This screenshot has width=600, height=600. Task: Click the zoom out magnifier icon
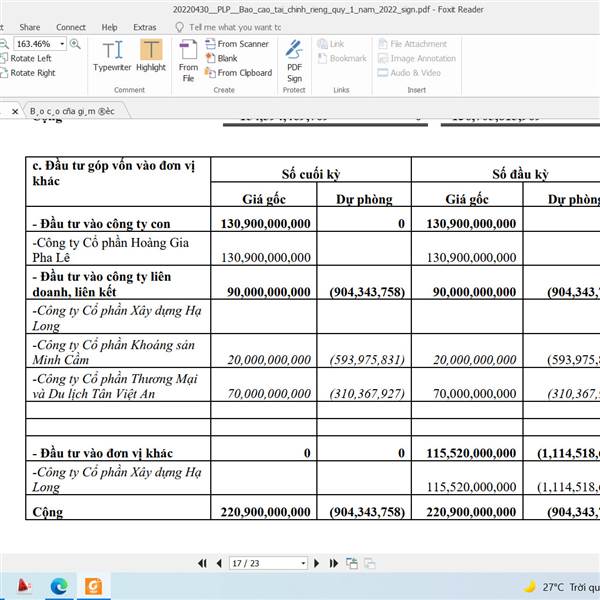click(4, 44)
